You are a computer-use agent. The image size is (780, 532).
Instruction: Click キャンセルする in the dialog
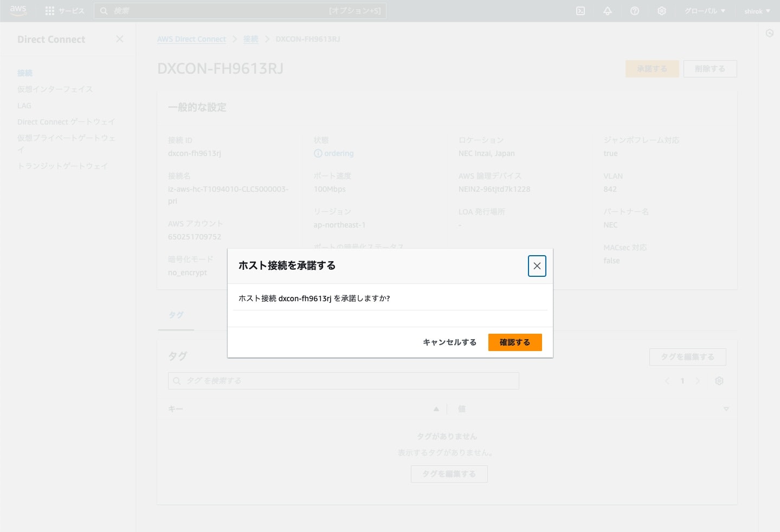click(450, 342)
